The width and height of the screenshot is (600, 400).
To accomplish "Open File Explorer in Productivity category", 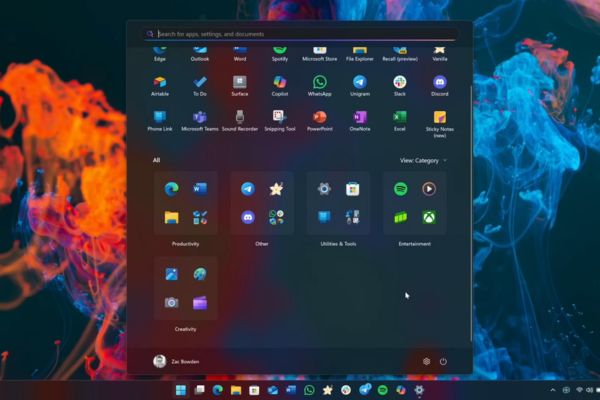I will tap(171, 217).
